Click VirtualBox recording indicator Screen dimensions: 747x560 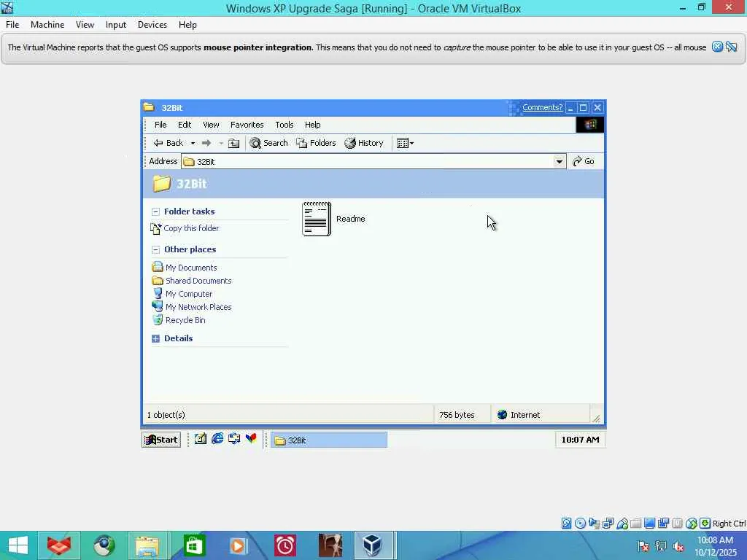(x=663, y=524)
